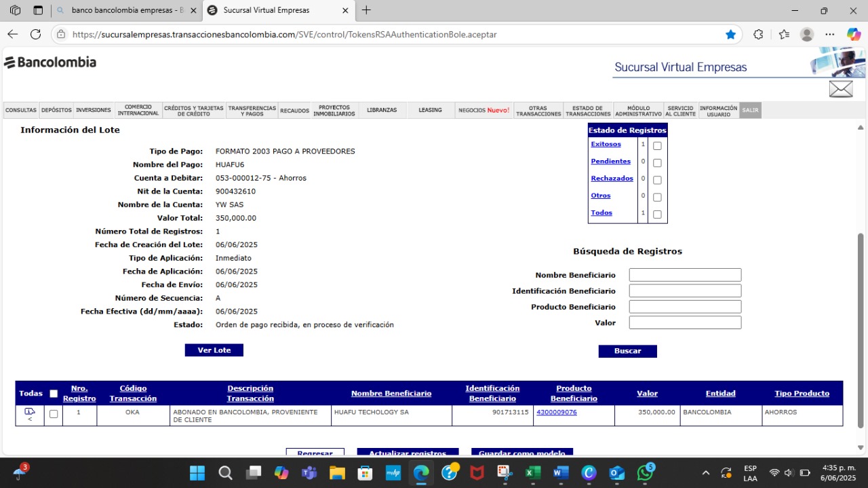Image resolution: width=868 pixels, height=488 pixels.
Task: Click the Ver Lote button
Action: click(214, 350)
